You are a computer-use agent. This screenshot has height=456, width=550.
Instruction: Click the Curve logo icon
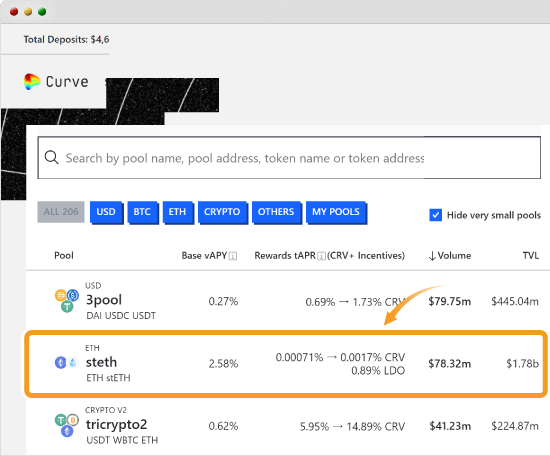click(32, 81)
